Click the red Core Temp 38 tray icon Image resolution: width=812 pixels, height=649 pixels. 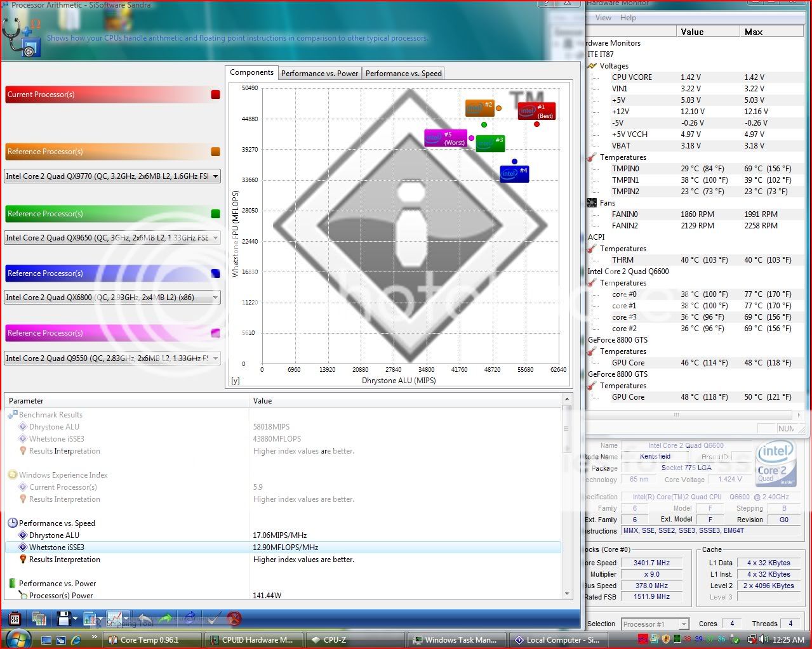click(x=688, y=640)
